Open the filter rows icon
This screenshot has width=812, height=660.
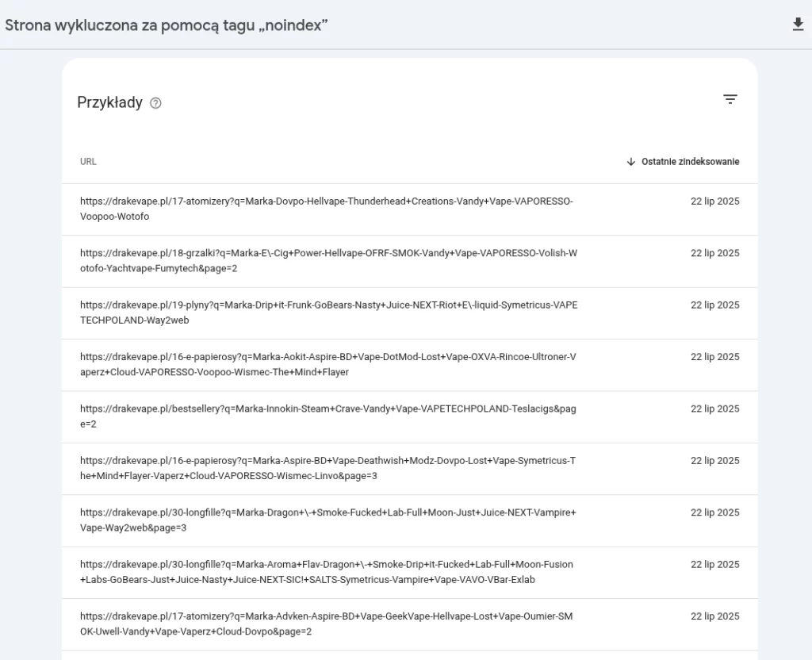pyautogui.click(x=730, y=99)
